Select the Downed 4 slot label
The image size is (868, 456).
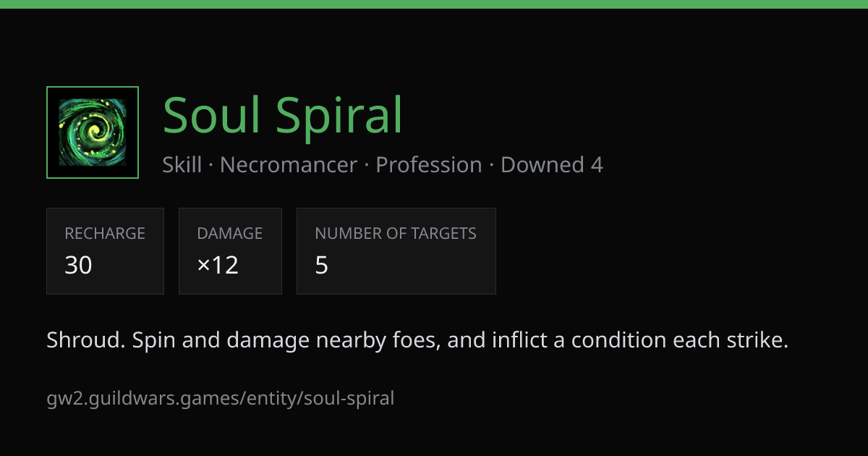(x=552, y=165)
